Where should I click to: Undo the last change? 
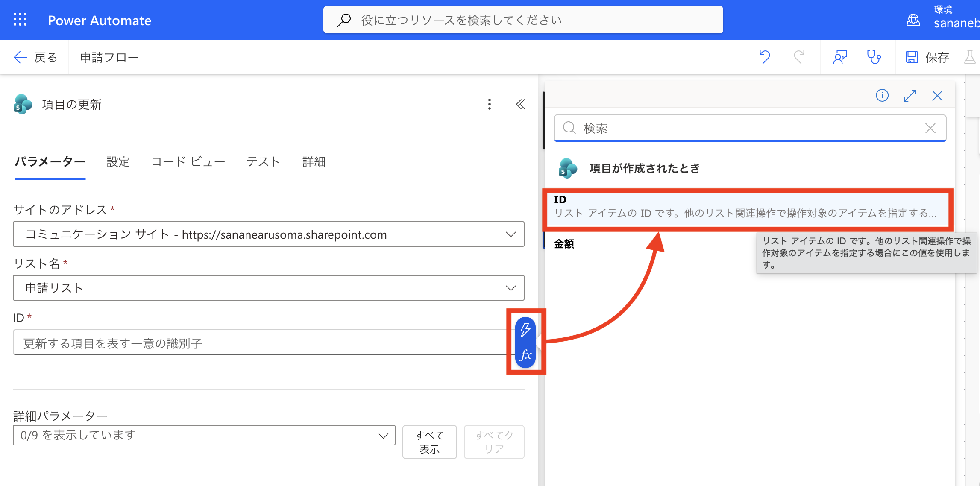[x=765, y=57]
